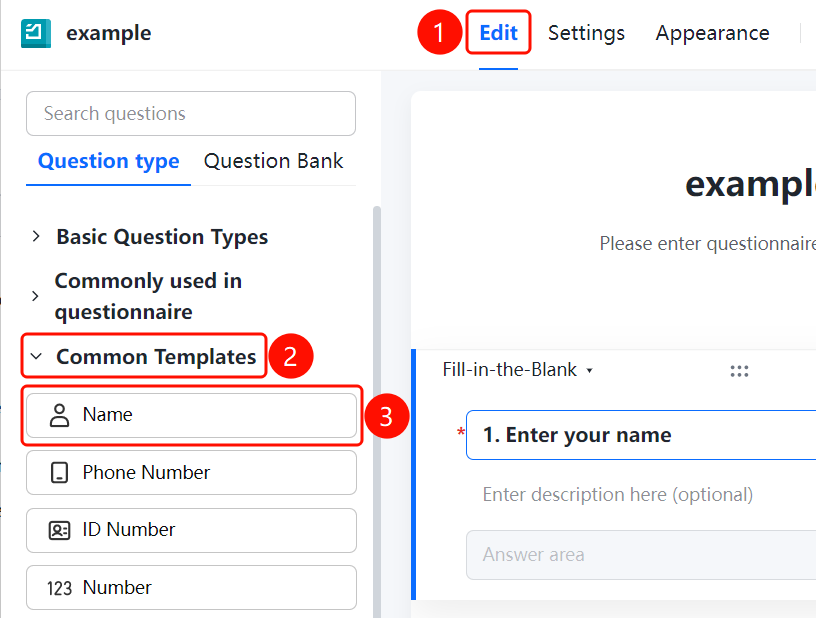
Task: Switch to the Settings tab
Action: 586,33
